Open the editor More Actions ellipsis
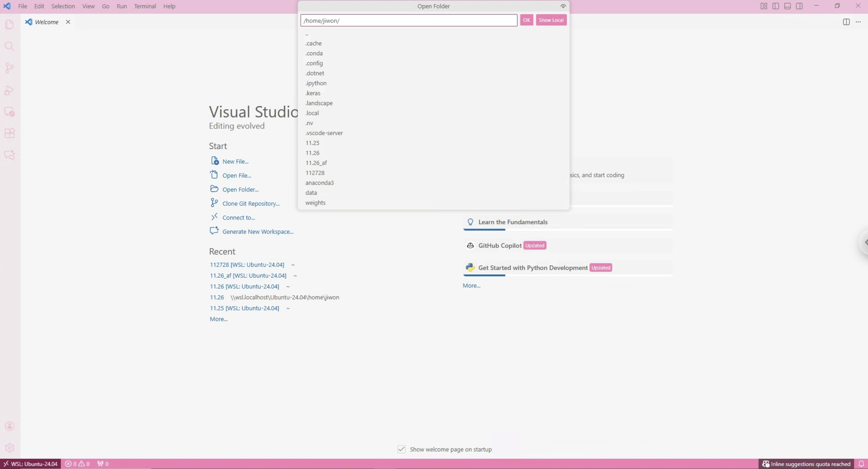Image resolution: width=868 pixels, height=469 pixels. [x=858, y=22]
